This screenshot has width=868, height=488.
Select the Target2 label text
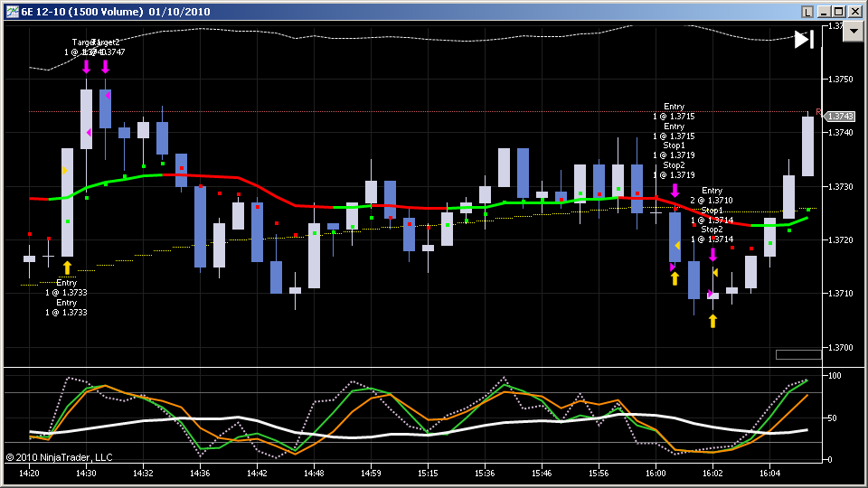coord(107,42)
